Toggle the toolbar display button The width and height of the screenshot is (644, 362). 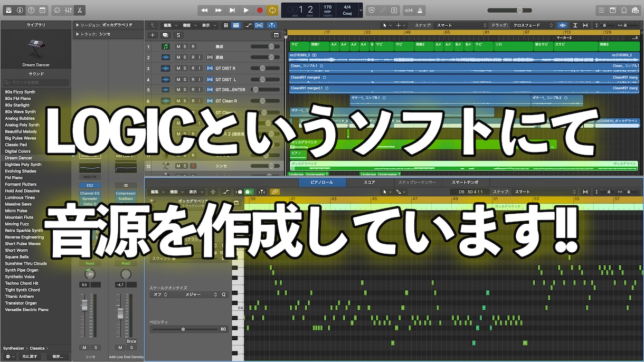[43, 10]
